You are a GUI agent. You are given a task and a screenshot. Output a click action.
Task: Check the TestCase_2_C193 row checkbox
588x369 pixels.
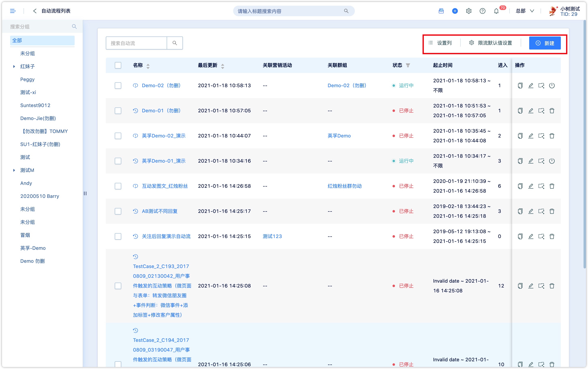click(x=118, y=286)
